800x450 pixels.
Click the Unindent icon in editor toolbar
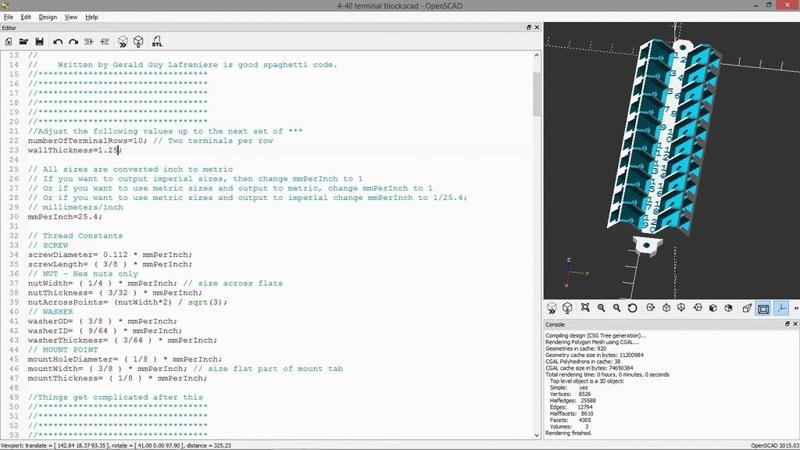click(89, 42)
